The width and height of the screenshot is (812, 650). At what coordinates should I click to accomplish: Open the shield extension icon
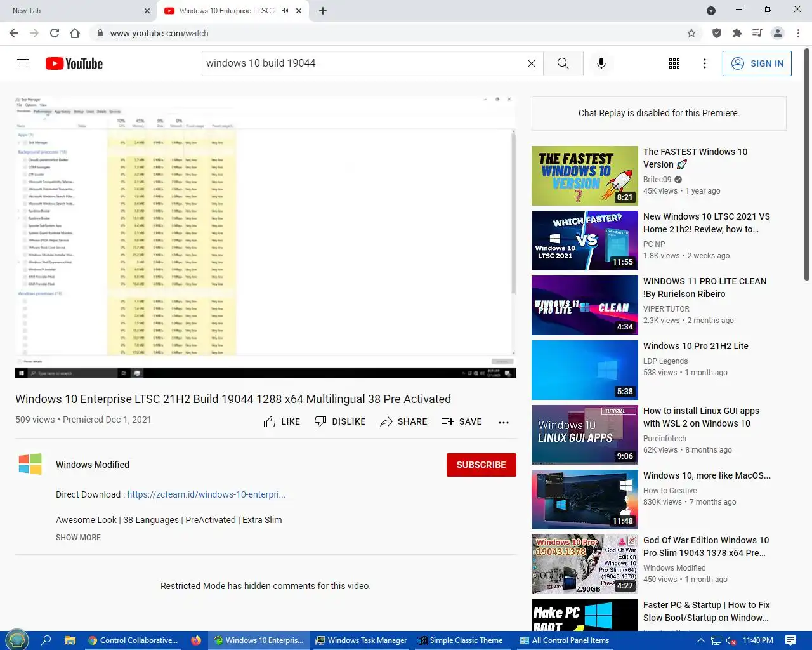(717, 33)
